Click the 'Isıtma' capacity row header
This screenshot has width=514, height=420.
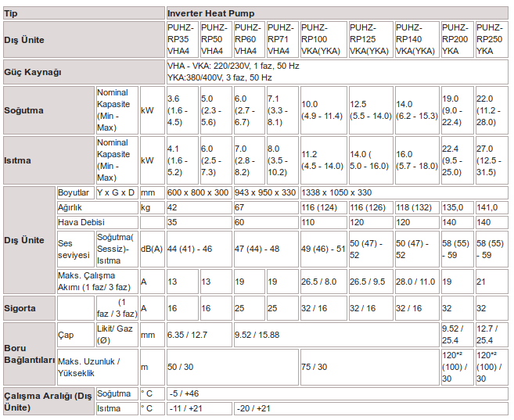(x=49, y=160)
